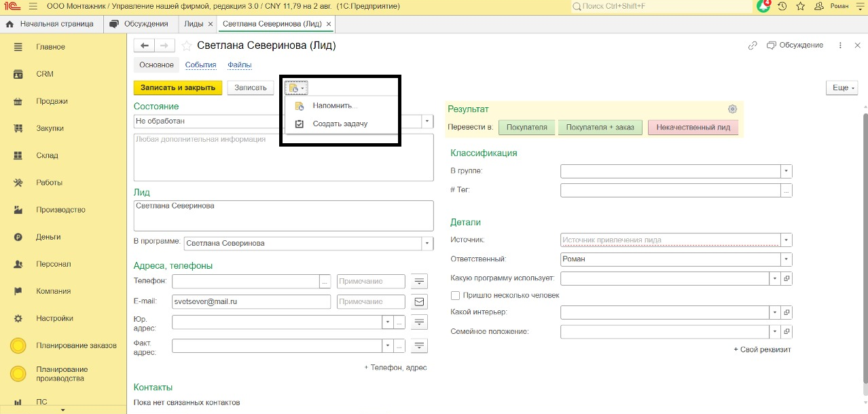
Task: Focus the E-mail input field
Action: click(251, 301)
